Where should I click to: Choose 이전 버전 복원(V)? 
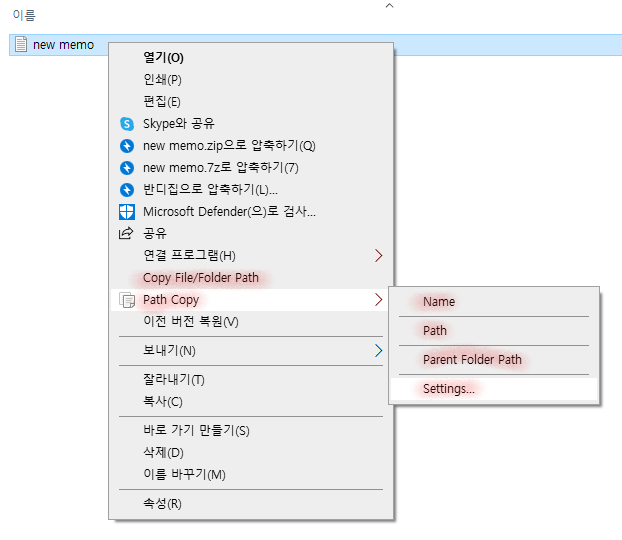point(251,322)
